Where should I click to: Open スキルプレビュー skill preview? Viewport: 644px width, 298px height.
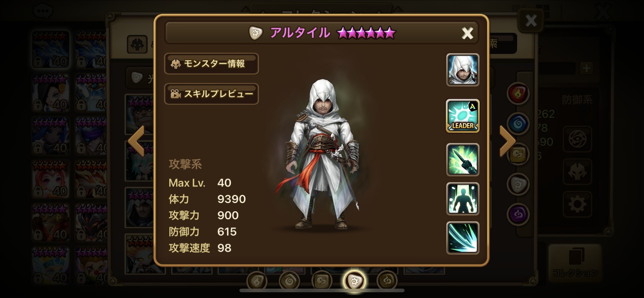click(x=211, y=94)
